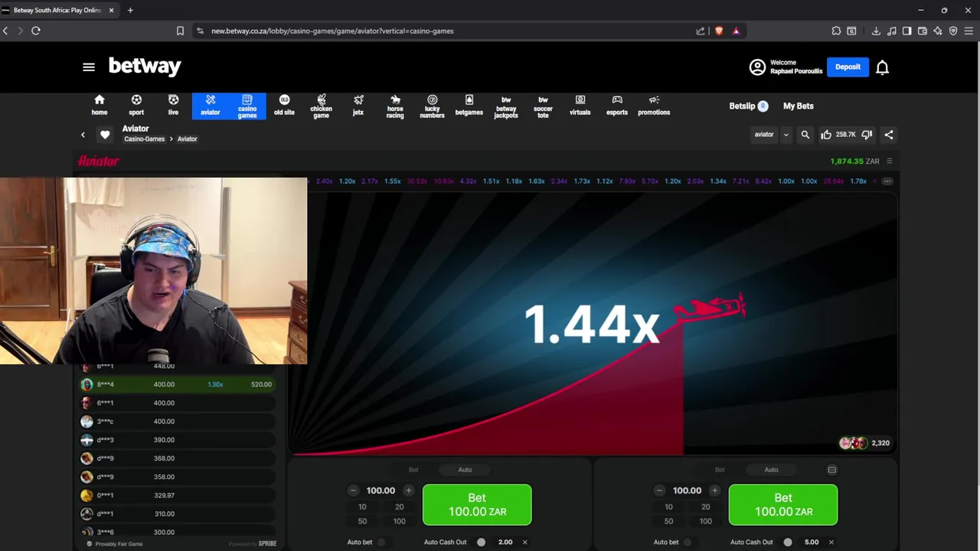
Task: Open a new browser tab
Action: tap(130, 10)
